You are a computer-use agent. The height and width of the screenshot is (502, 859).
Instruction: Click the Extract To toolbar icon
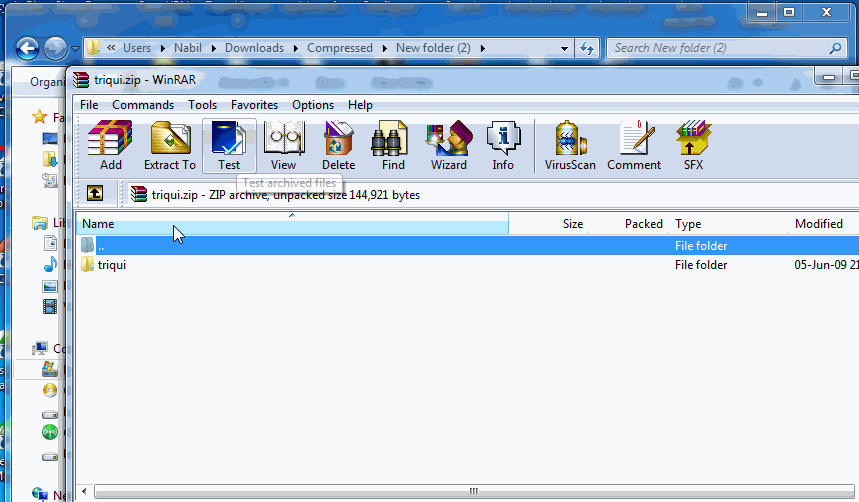click(x=170, y=145)
